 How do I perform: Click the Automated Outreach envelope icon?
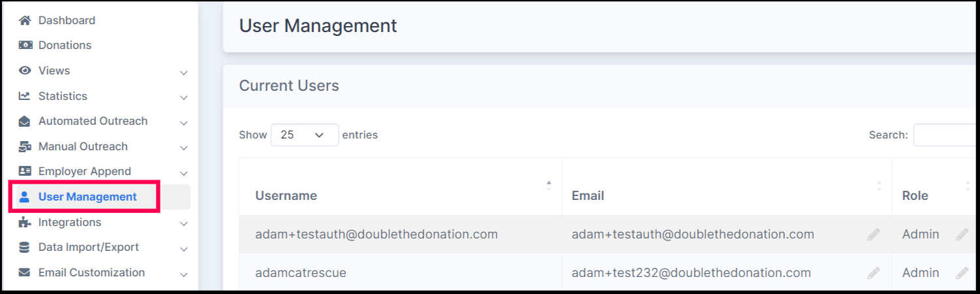[25, 122]
